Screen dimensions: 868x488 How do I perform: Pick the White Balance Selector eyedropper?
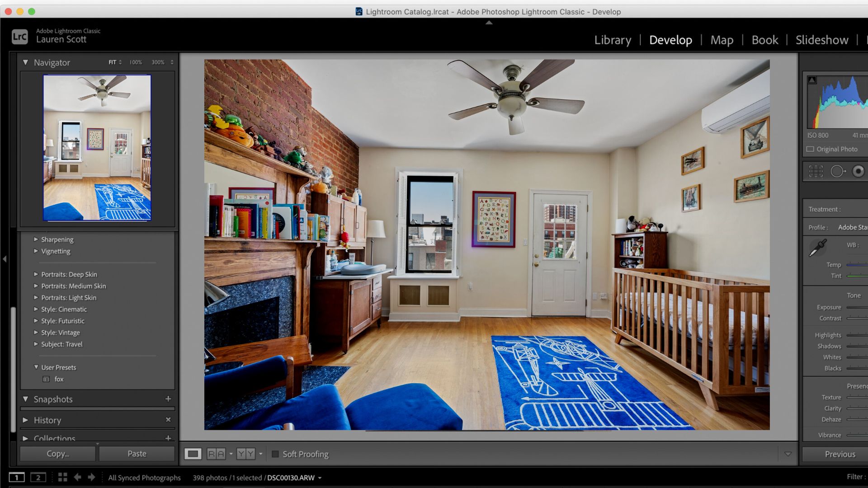tap(818, 248)
